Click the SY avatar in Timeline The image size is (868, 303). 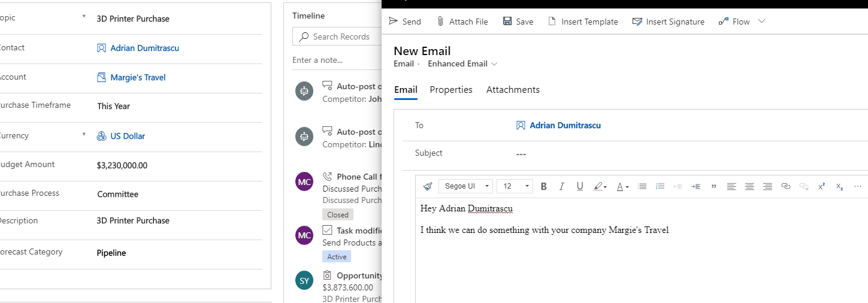(x=304, y=280)
